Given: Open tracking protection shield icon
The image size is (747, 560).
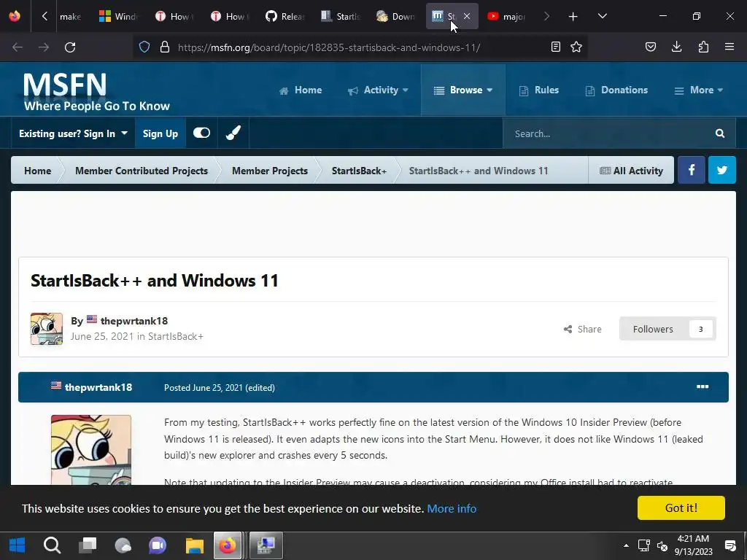Looking at the screenshot, I should 144,47.
